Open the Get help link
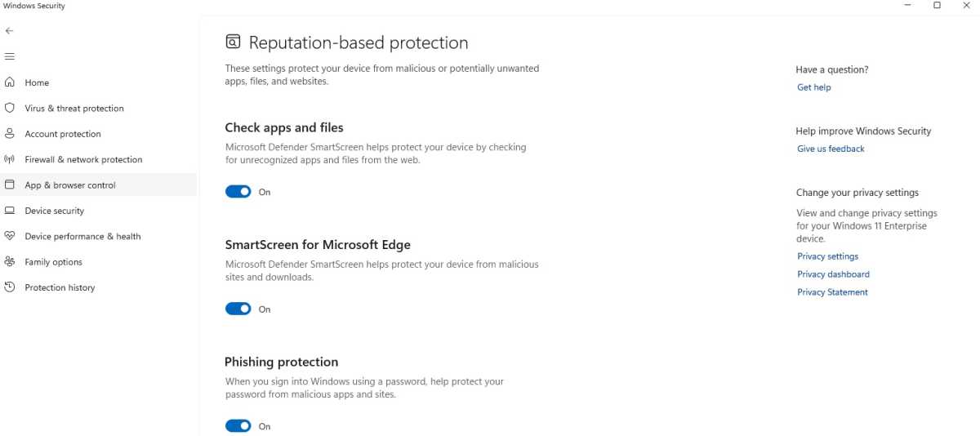The image size is (980, 436). click(x=813, y=87)
